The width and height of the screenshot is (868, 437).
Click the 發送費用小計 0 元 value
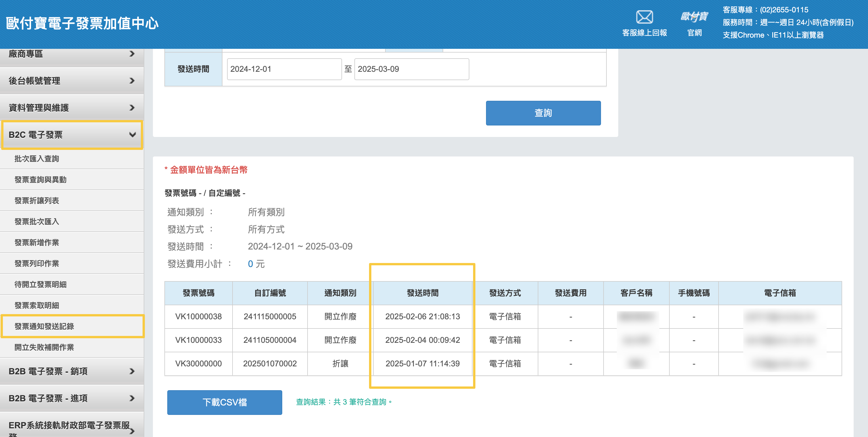256,264
